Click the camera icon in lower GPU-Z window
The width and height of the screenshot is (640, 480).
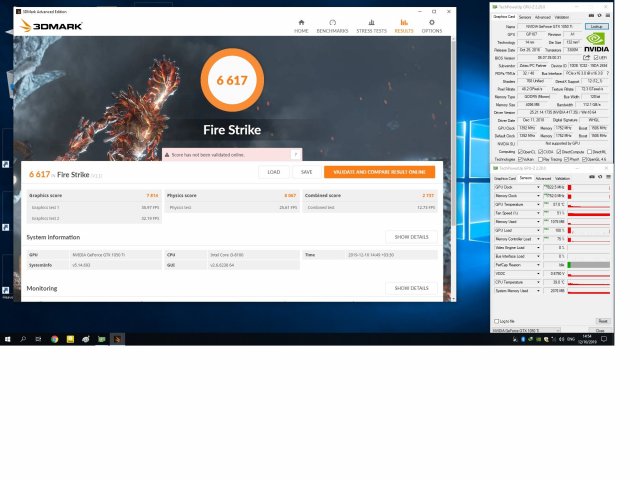pos(592,177)
